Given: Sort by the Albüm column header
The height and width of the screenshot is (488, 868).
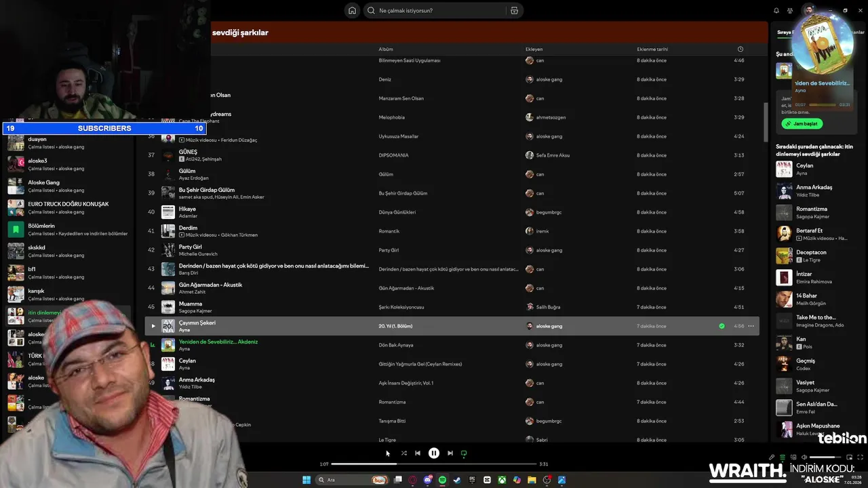Looking at the screenshot, I should (386, 49).
